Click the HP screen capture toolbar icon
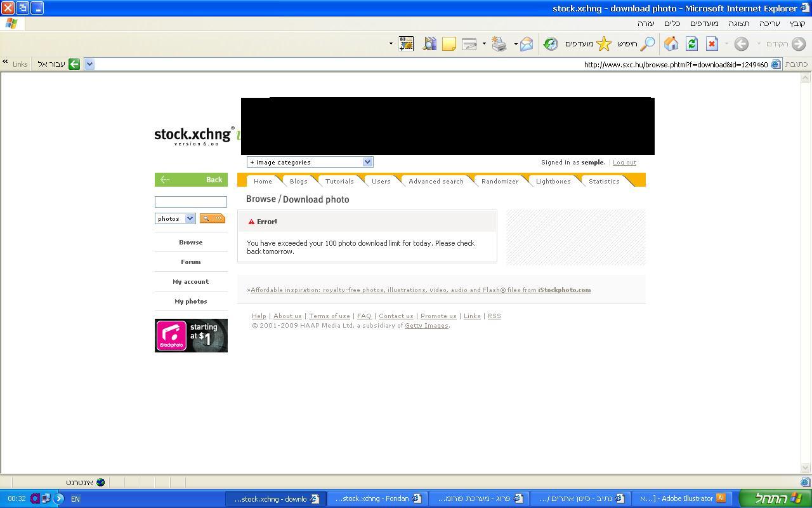This screenshot has width=812, height=508. (407, 44)
